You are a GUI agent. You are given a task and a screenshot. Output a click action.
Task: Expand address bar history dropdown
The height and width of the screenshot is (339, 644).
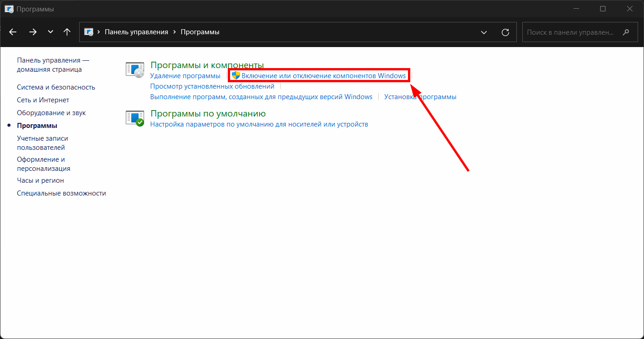click(484, 32)
